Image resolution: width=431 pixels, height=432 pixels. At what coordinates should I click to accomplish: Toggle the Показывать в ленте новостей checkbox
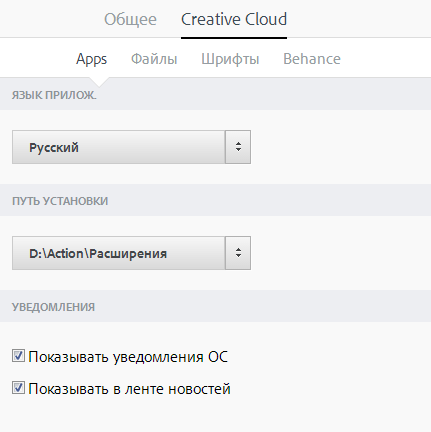point(18,388)
